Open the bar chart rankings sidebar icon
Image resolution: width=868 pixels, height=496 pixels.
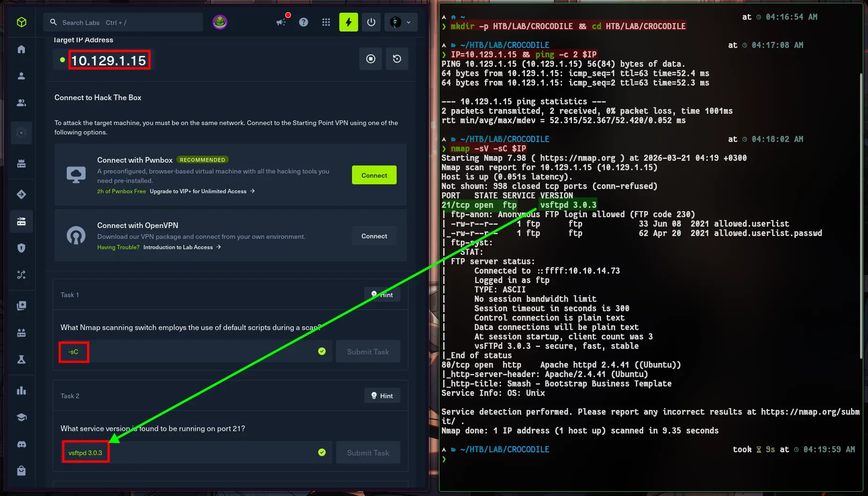21,391
